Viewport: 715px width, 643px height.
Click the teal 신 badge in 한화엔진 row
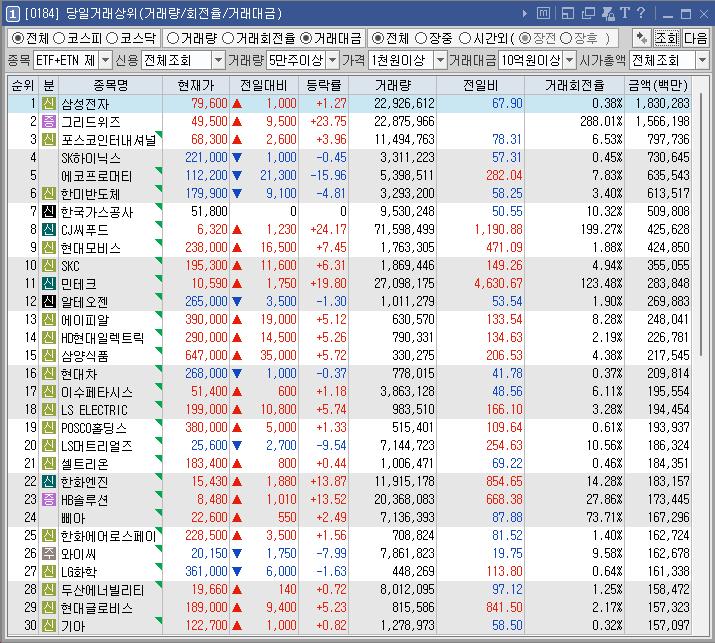pos(49,481)
